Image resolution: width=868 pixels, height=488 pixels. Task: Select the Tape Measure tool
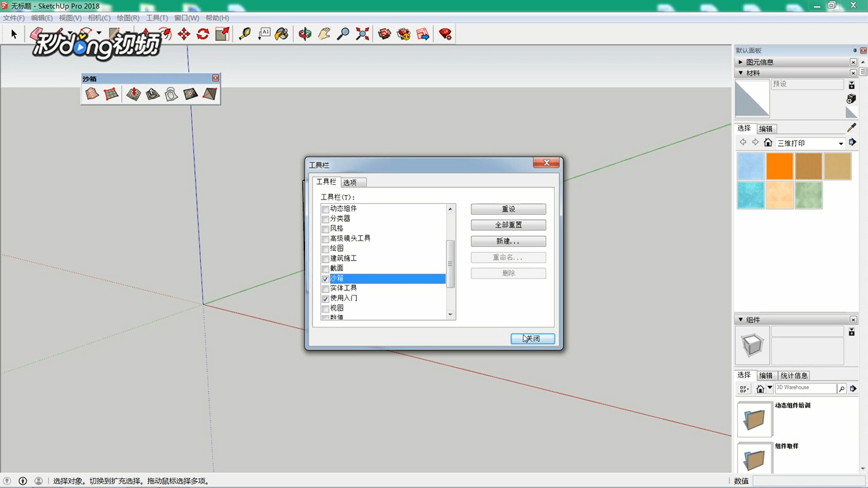[245, 34]
